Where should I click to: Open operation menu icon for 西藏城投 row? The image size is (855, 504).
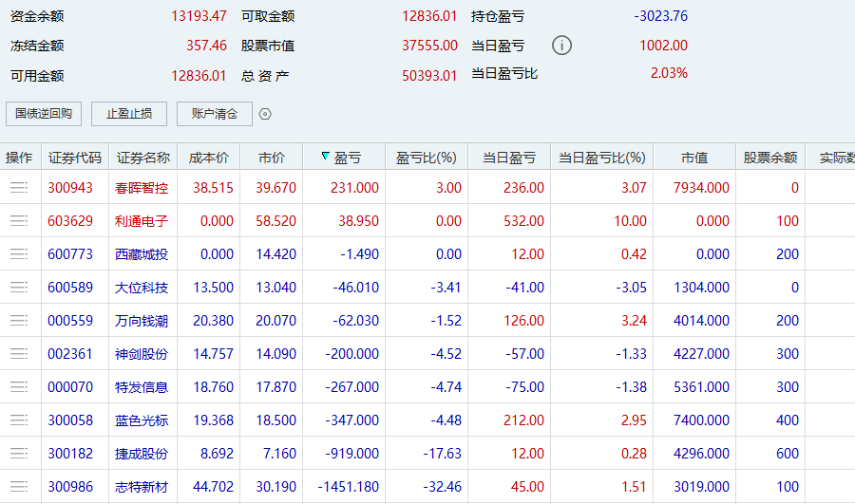click(x=19, y=254)
